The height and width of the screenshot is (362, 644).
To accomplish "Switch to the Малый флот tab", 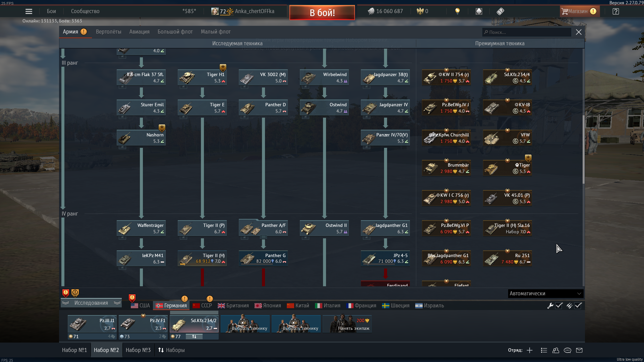I will coord(216,32).
